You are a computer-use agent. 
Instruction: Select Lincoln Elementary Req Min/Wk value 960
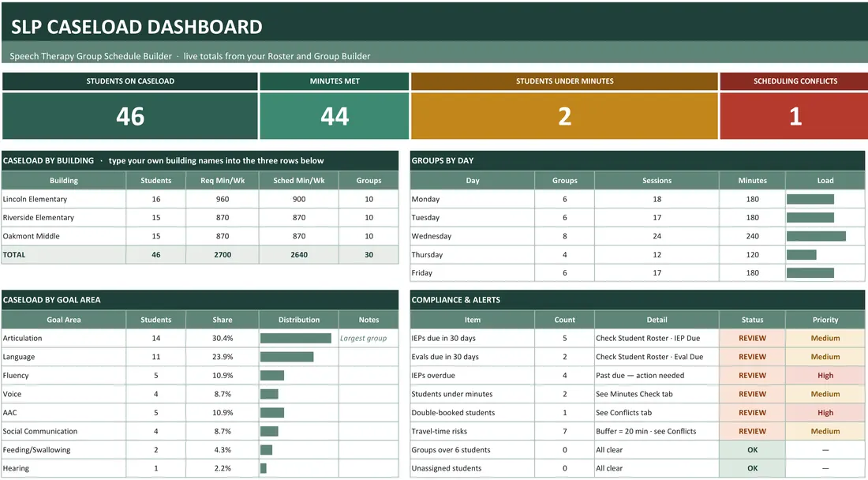coord(223,199)
